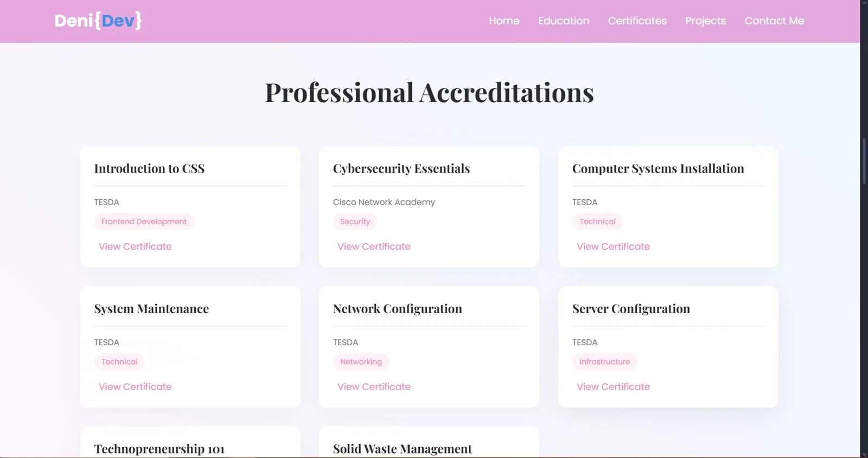View Certificate for System Maintenance

pyautogui.click(x=135, y=387)
